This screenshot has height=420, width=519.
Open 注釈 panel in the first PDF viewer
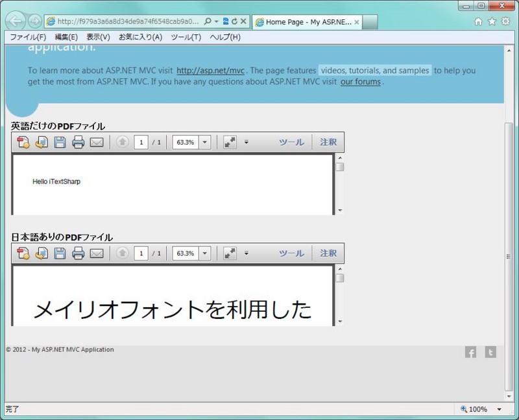[330, 142]
